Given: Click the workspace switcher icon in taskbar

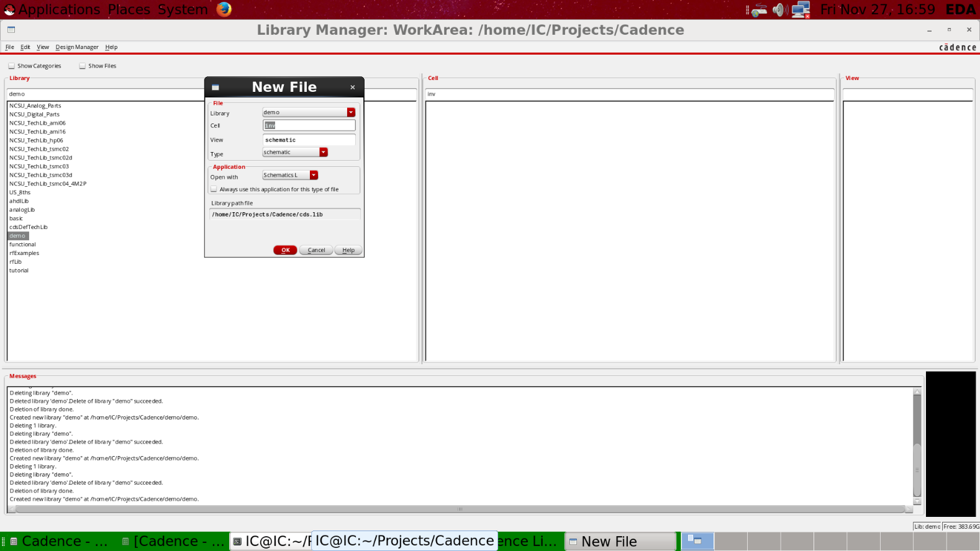Looking at the screenshot, I should [x=697, y=541].
